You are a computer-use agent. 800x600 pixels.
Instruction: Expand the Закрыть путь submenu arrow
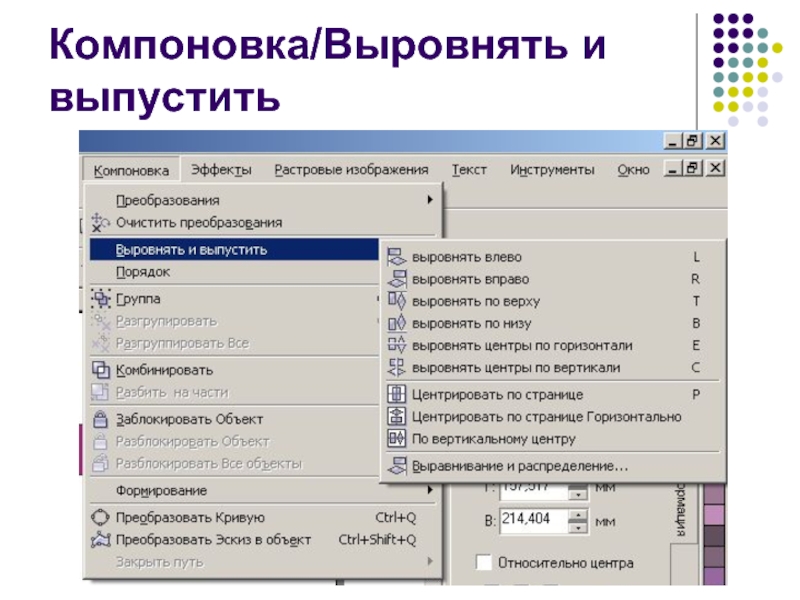tap(430, 561)
